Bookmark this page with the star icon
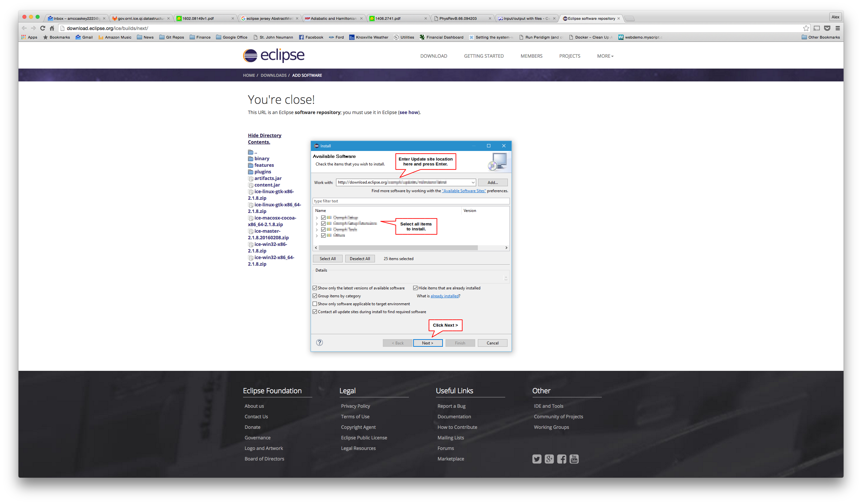The image size is (862, 504). click(x=806, y=28)
